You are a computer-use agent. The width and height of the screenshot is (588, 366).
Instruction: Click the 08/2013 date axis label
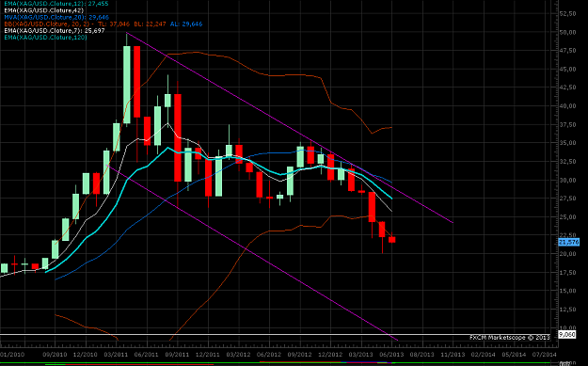click(421, 355)
